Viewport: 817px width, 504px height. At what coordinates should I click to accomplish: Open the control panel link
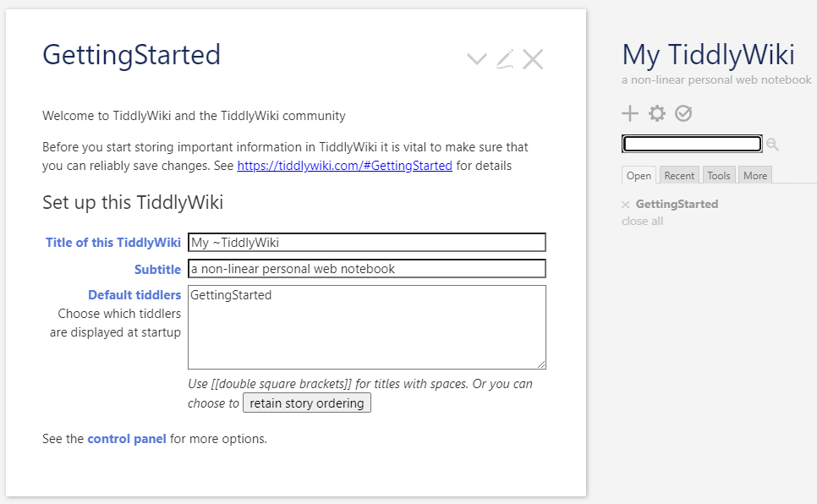click(x=127, y=439)
